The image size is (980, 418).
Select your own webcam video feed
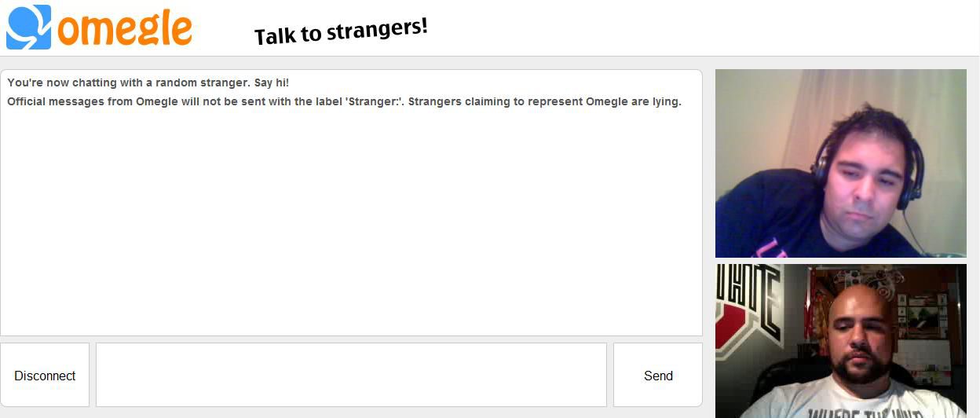click(840, 341)
